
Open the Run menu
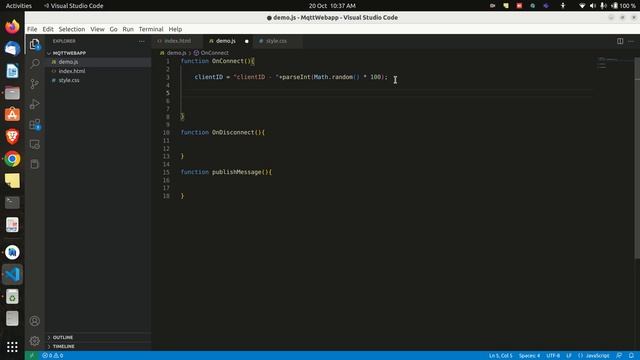coord(128,29)
